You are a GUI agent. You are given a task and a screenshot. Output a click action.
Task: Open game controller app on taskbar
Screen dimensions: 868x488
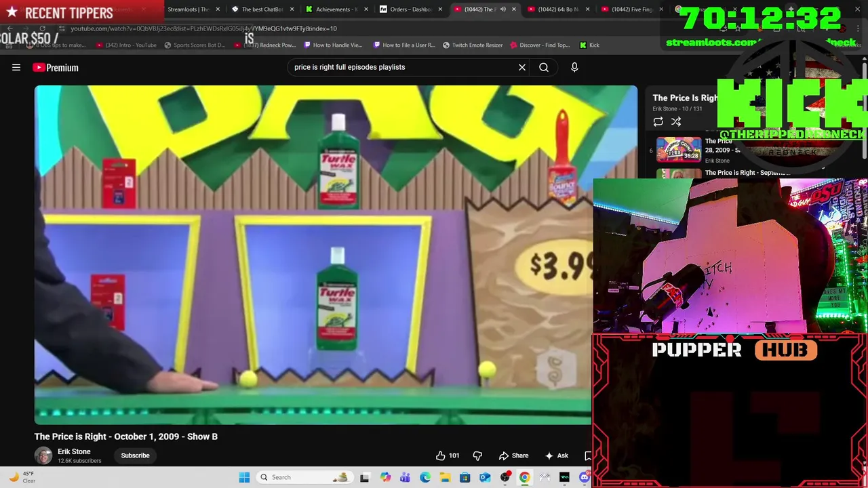pos(545,477)
